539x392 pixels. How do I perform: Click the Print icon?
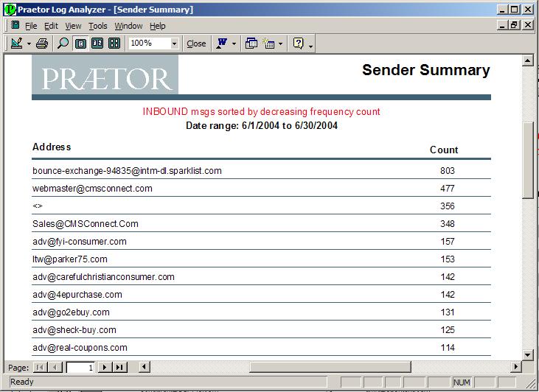(42, 43)
